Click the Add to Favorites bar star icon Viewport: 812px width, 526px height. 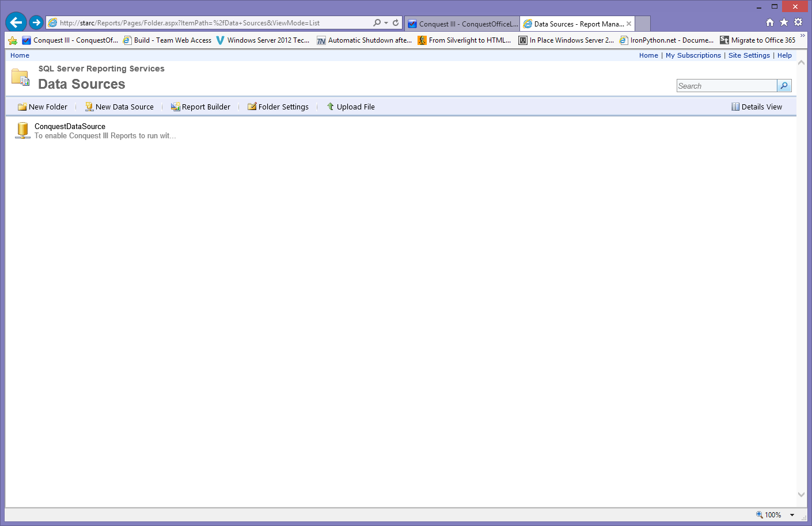point(13,40)
